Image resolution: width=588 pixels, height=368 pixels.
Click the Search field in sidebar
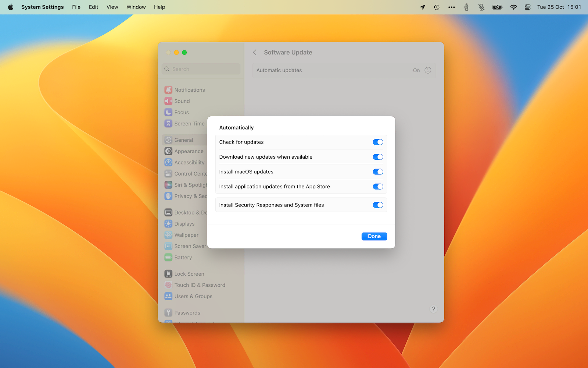click(x=201, y=69)
